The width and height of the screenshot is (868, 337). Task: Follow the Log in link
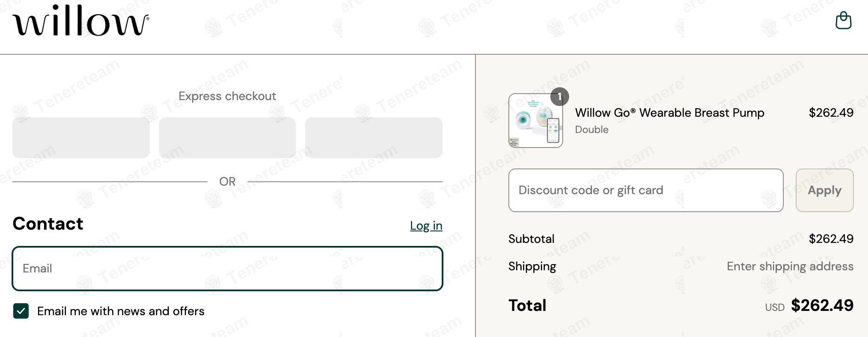[426, 225]
